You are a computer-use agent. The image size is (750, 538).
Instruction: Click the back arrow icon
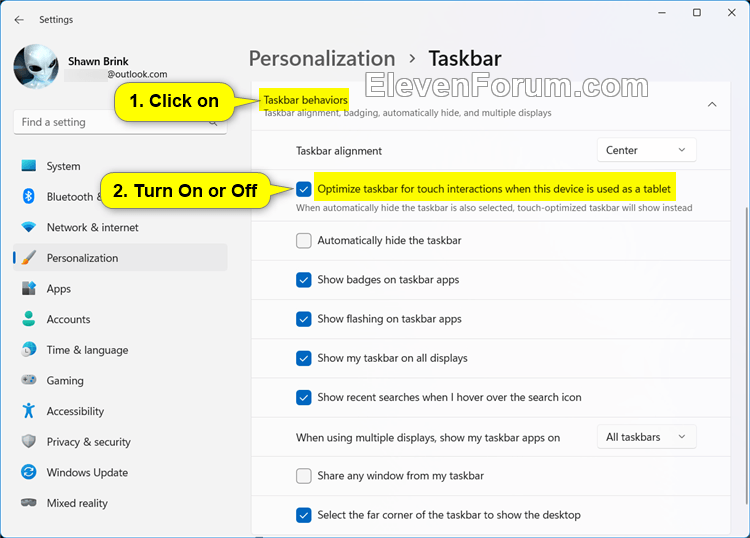point(19,20)
